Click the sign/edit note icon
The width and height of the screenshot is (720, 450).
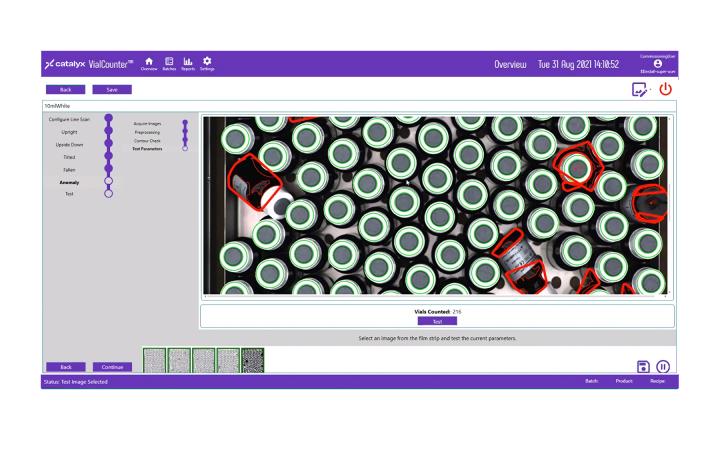639,89
